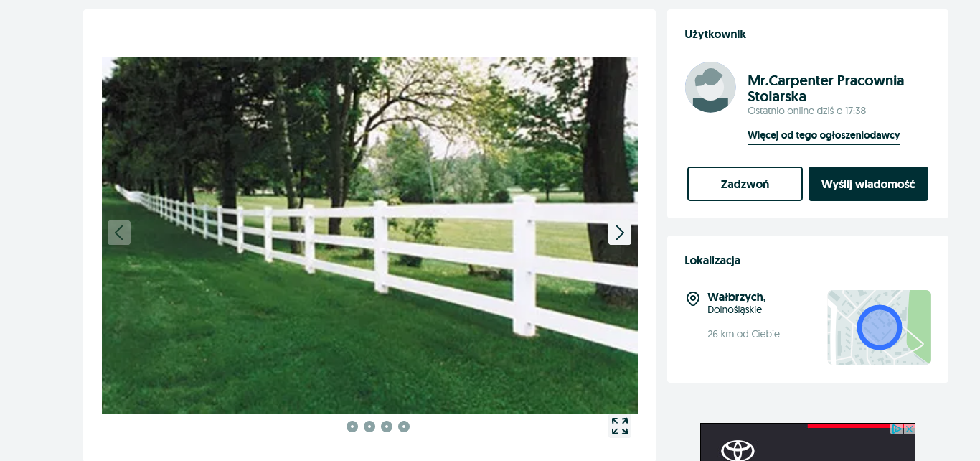The height and width of the screenshot is (461, 980).
Task: Click the Wałbrzych city name
Action: coord(737,297)
